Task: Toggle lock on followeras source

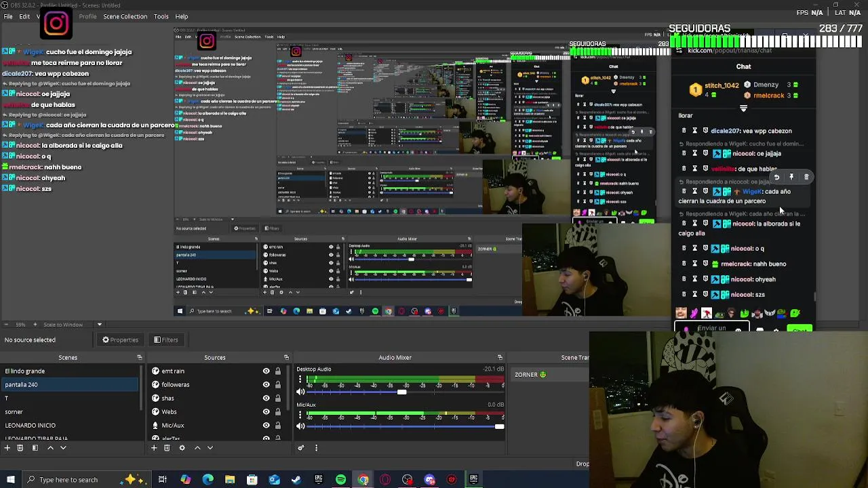Action: coord(277,385)
